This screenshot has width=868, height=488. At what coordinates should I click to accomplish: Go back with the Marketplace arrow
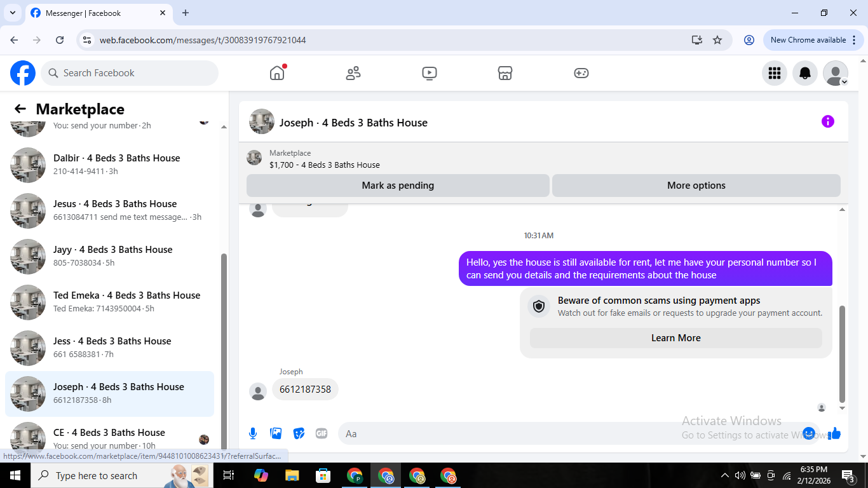pyautogui.click(x=20, y=109)
